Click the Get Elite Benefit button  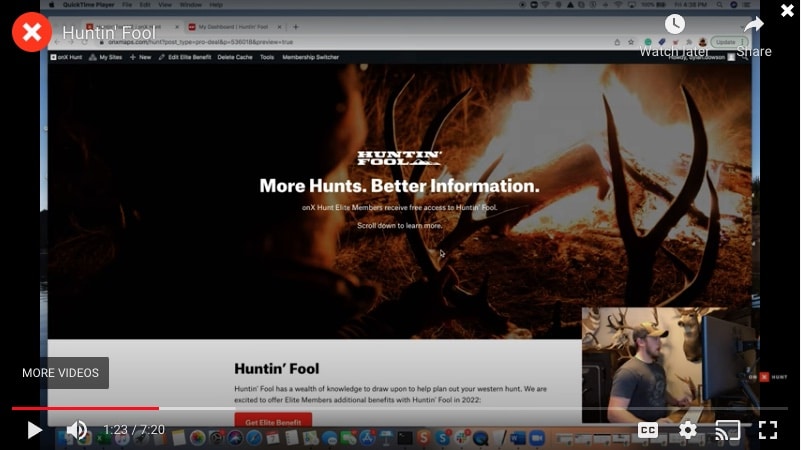click(273, 420)
